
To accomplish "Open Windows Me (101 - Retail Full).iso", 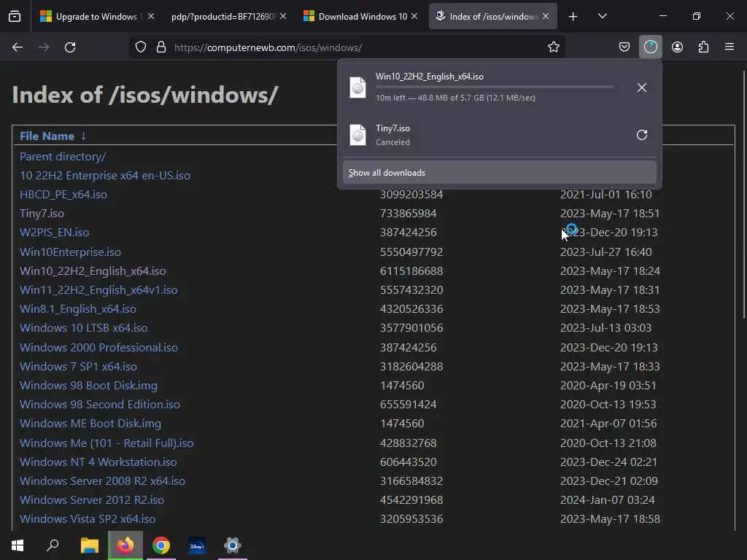I will [107, 443].
